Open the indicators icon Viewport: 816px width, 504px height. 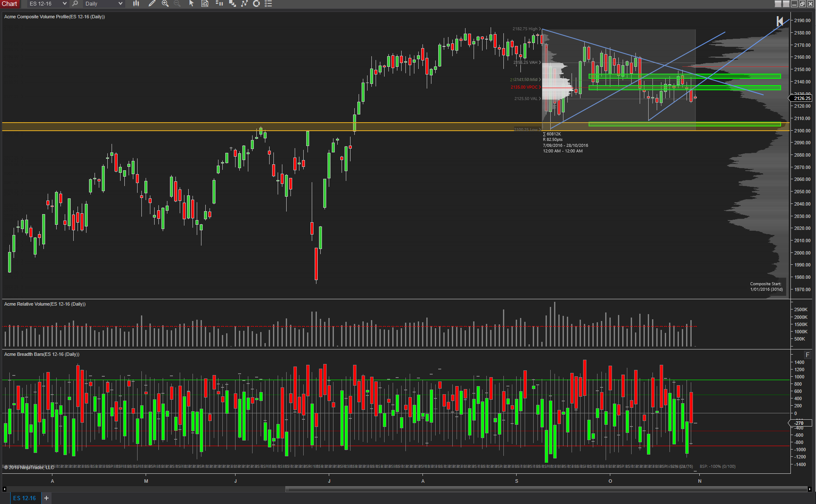[244, 3]
